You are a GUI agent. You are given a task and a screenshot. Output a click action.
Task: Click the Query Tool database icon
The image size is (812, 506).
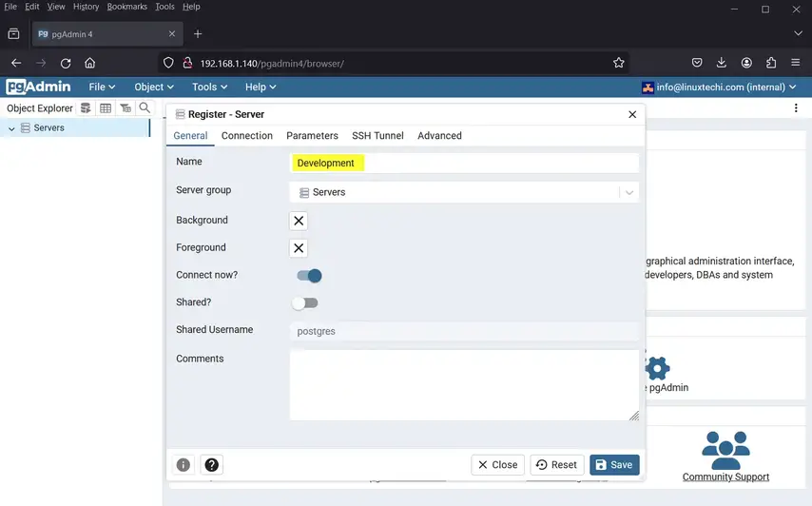[86, 108]
